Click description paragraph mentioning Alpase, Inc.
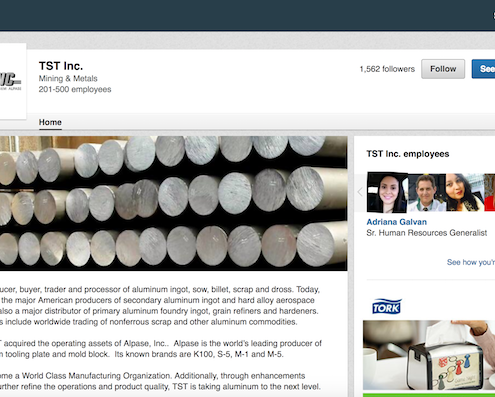495x397 pixels. pos(161,349)
